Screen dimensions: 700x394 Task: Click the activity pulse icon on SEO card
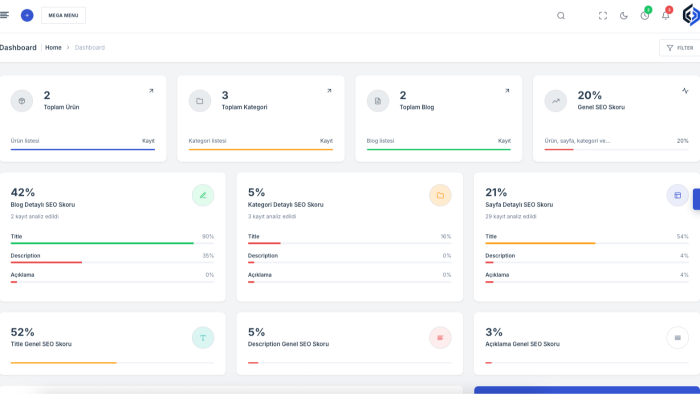(685, 91)
